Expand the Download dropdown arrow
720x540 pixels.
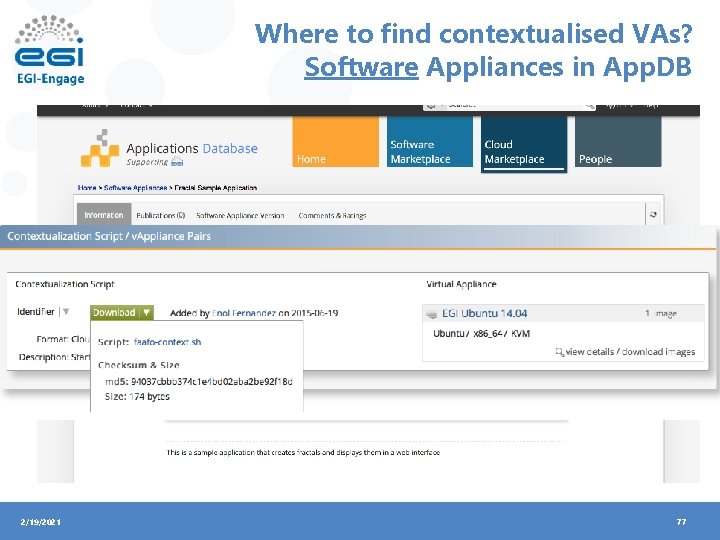tap(146, 312)
